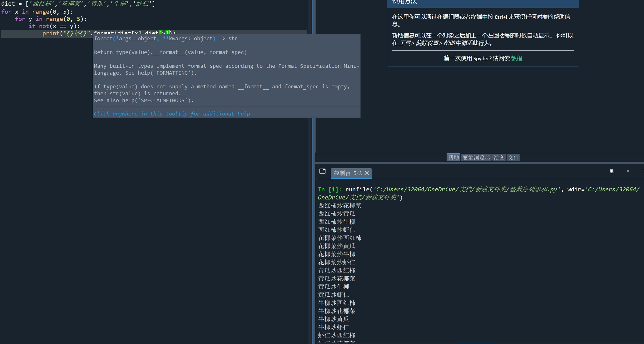Click the 教程 tutorial link

click(517, 58)
